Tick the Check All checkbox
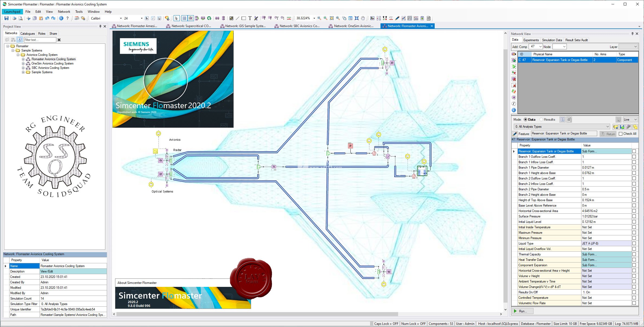The width and height of the screenshot is (644, 327). point(621,134)
